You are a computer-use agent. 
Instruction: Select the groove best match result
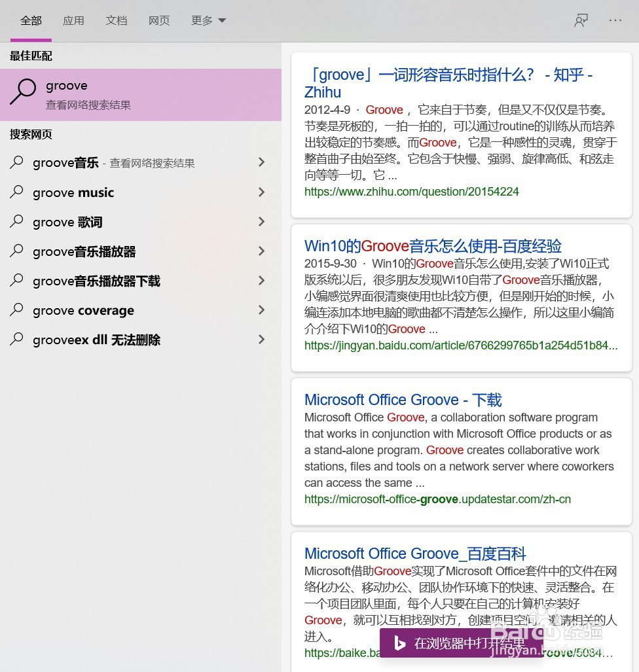click(141, 95)
